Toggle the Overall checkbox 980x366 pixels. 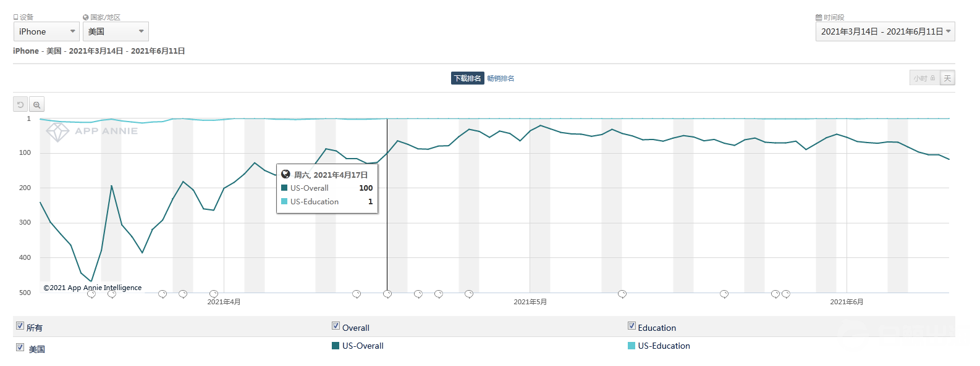pos(336,326)
